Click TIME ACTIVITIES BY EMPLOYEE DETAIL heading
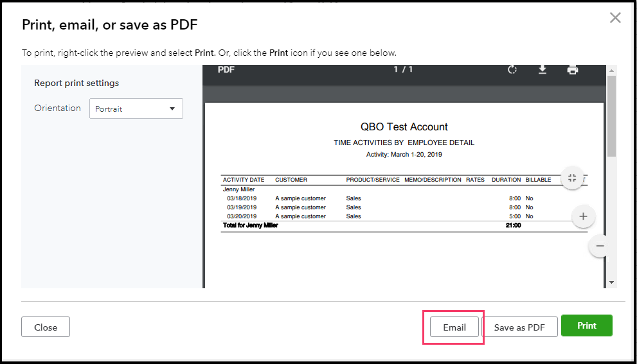Screen dimensions: 637x364 (x=404, y=143)
